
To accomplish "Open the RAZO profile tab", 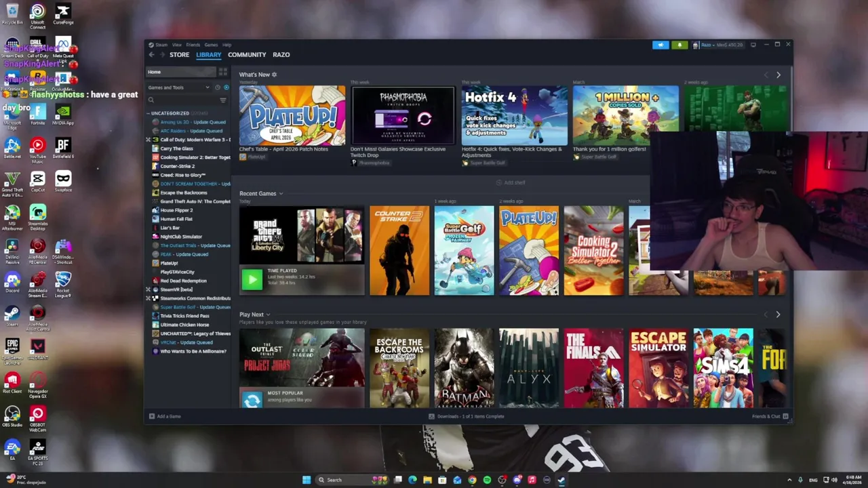I will (x=281, y=55).
